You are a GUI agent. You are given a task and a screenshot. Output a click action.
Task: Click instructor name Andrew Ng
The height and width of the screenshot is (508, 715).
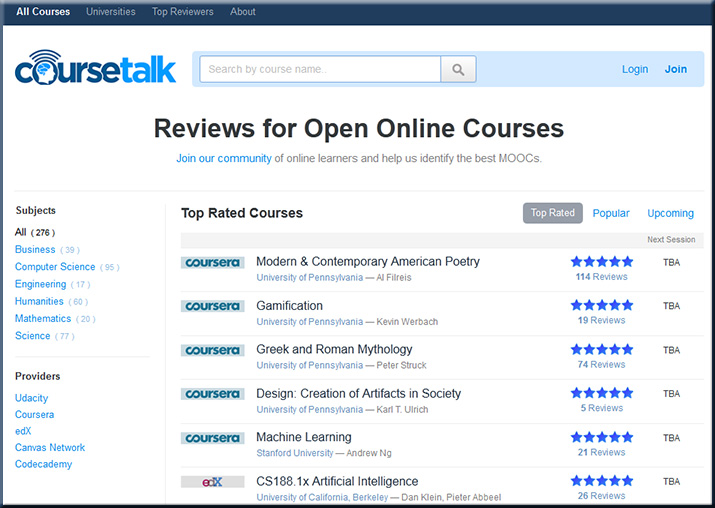coord(369,453)
